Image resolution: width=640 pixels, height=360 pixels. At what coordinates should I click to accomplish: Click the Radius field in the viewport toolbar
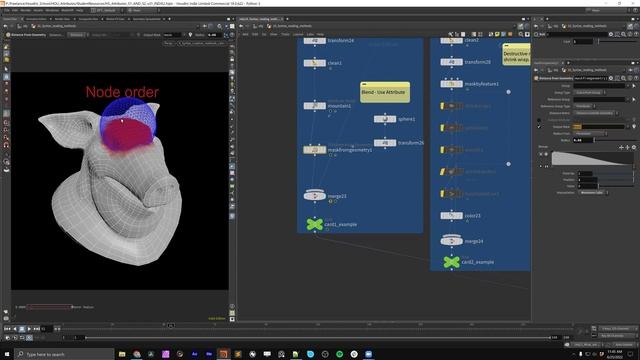(213, 35)
